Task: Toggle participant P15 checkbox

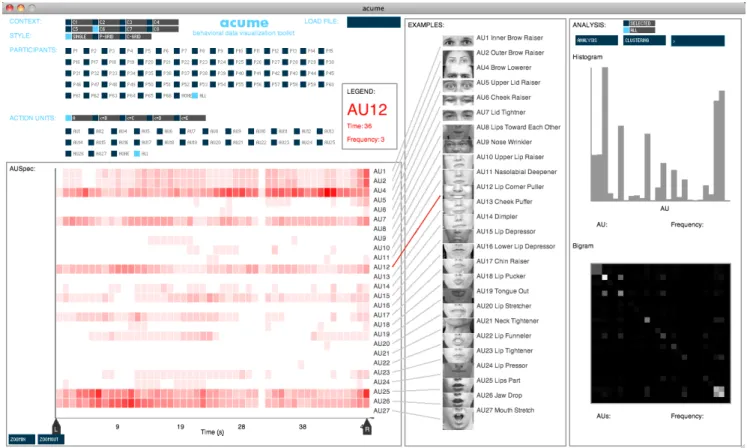Action: pyautogui.click(x=321, y=51)
